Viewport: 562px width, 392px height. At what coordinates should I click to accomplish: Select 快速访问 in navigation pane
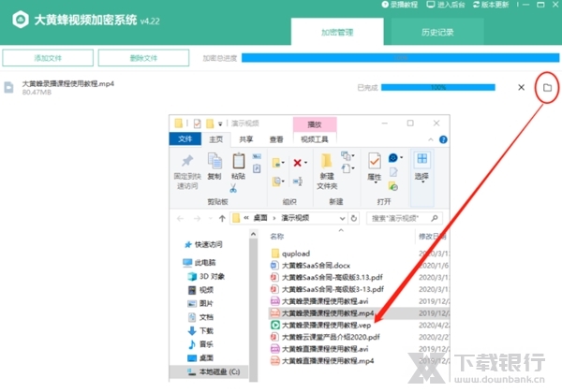[x=208, y=244]
